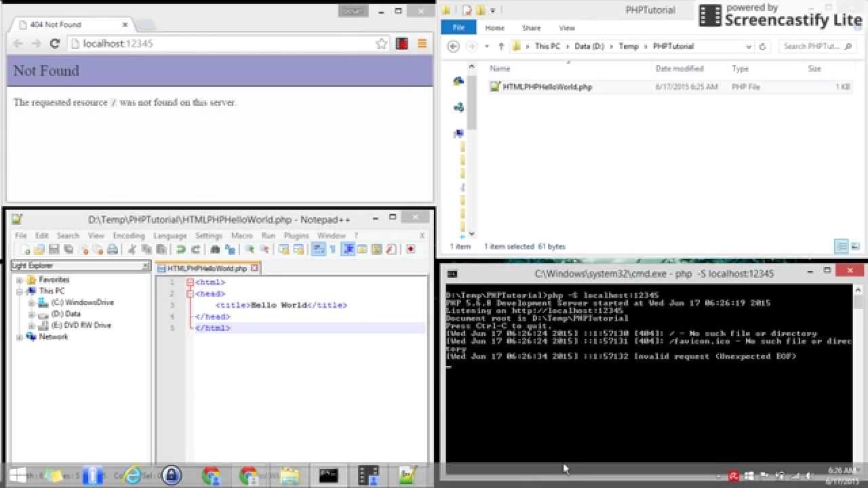The height and width of the screenshot is (488, 868).
Task: Select Network item in Light Explorer
Action: [x=53, y=337]
